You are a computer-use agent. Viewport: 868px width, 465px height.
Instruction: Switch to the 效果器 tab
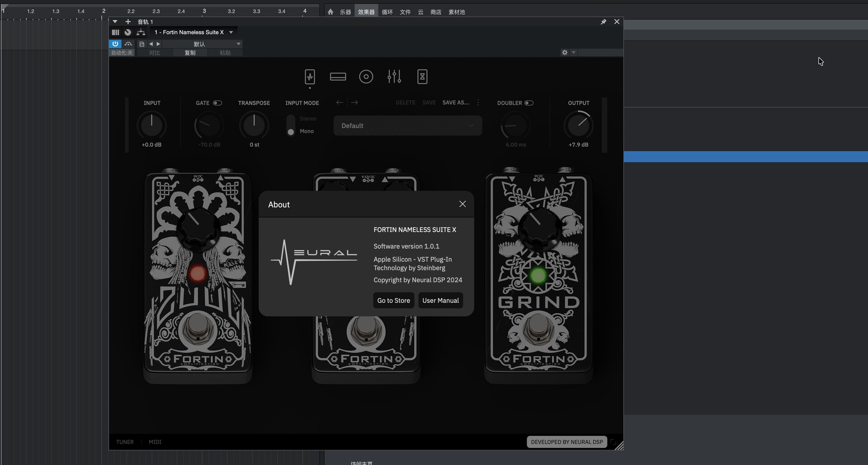coord(366,12)
